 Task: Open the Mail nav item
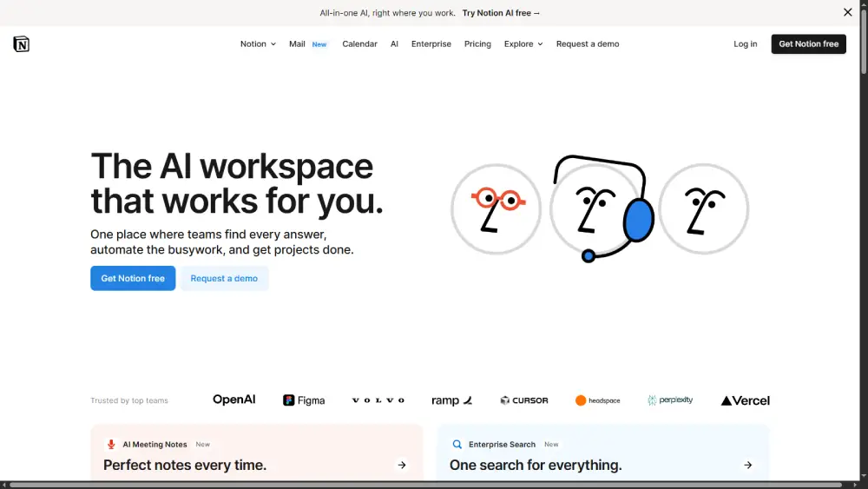[297, 43]
